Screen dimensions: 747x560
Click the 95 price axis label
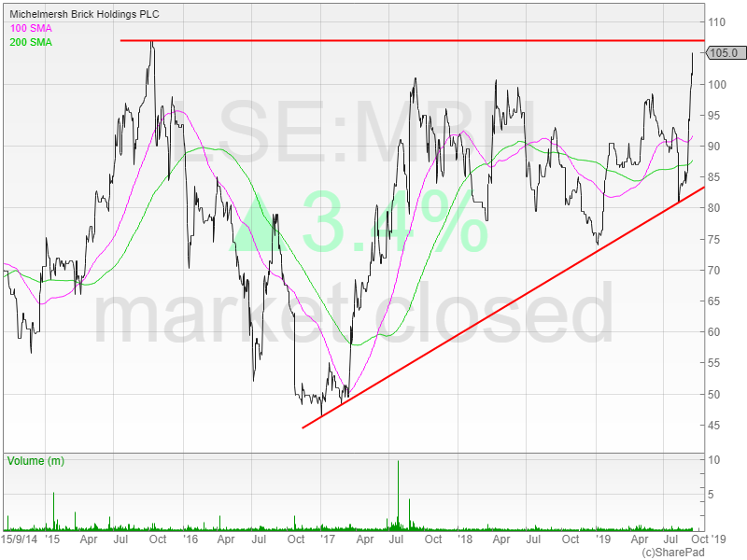713,116
